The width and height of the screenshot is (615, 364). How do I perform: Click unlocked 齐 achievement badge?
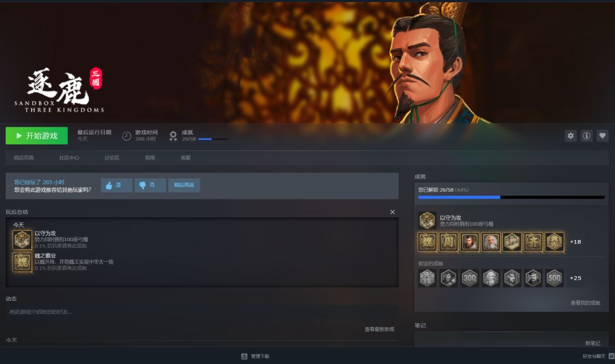(533, 242)
